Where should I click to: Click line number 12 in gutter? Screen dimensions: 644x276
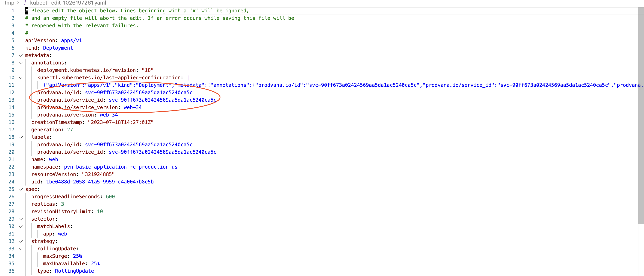point(12,93)
